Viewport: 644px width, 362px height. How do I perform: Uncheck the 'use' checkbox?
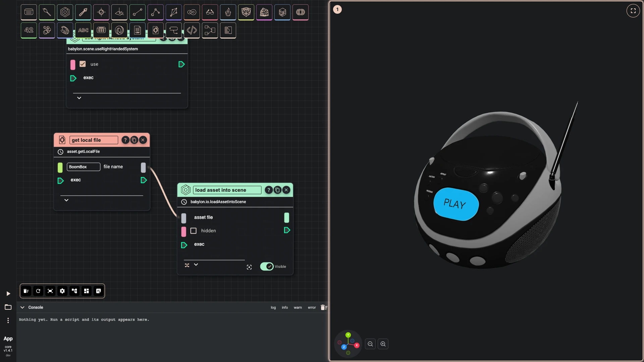click(x=83, y=64)
